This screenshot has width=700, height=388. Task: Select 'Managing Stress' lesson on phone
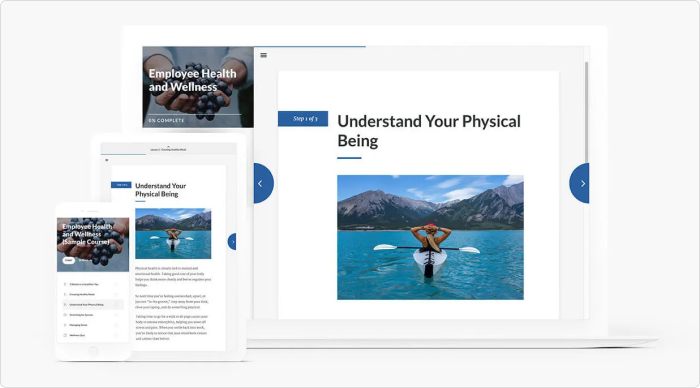[x=93, y=325]
